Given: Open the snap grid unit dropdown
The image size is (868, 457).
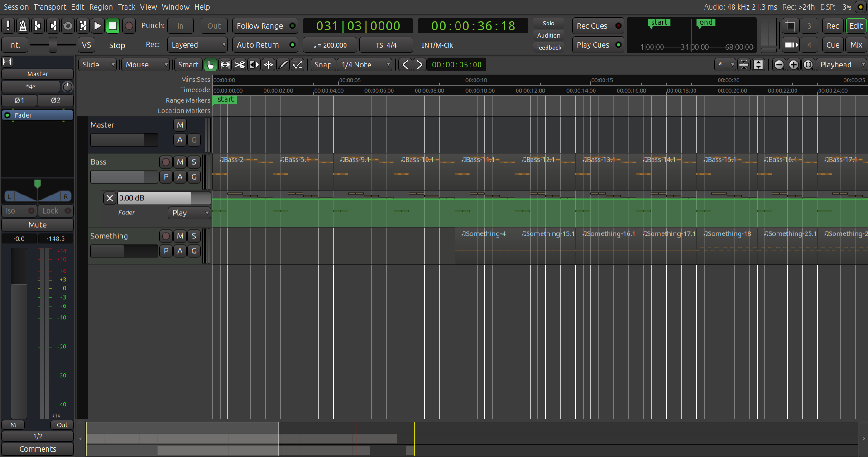Looking at the screenshot, I should pyautogui.click(x=364, y=65).
